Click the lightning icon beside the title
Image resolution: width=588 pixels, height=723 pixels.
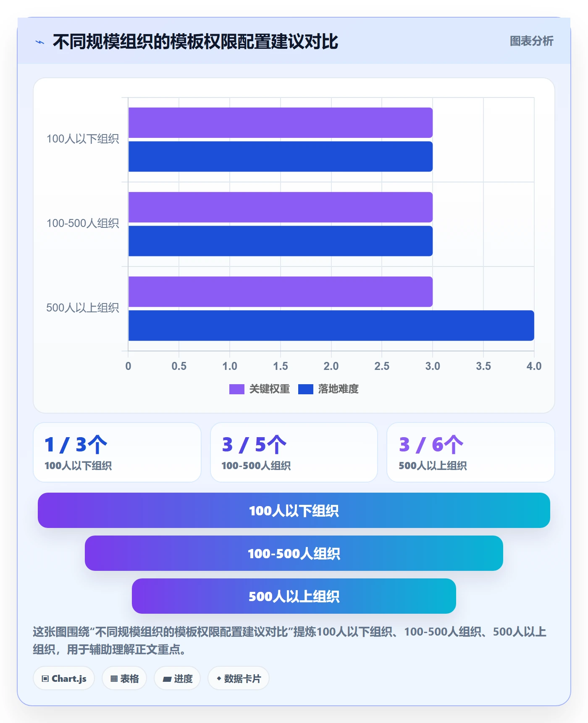pos(40,42)
